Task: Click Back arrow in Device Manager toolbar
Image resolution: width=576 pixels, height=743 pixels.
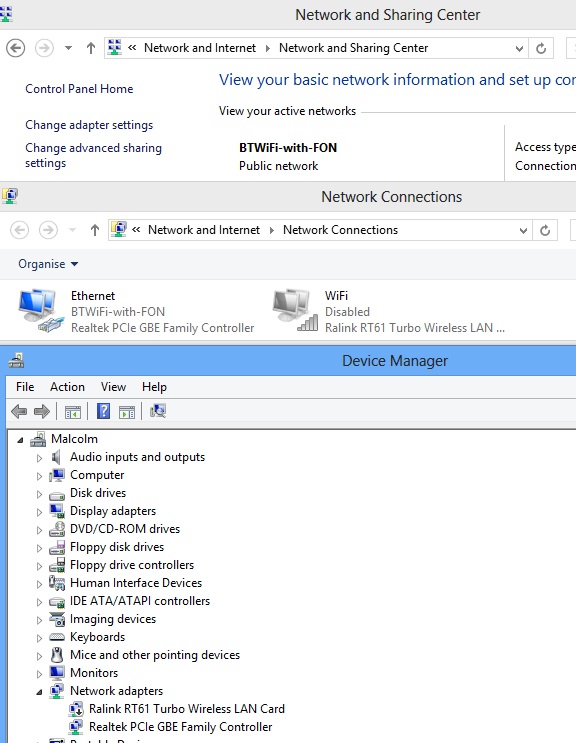Action: click(x=19, y=411)
